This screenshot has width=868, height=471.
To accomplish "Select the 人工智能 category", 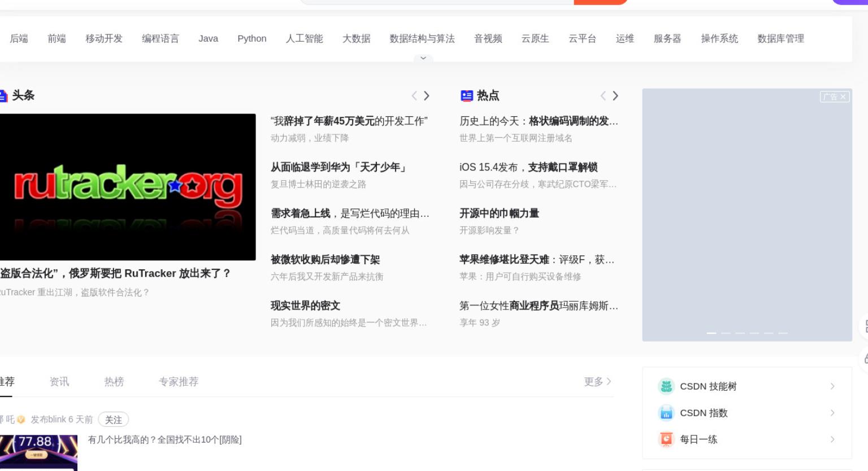I will click(305, 38).
